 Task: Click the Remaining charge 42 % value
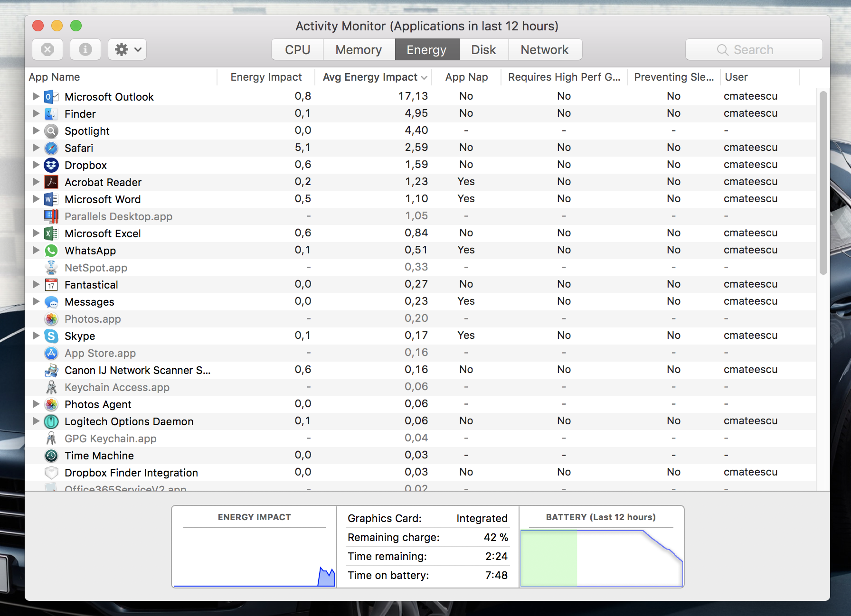[496, 537]
